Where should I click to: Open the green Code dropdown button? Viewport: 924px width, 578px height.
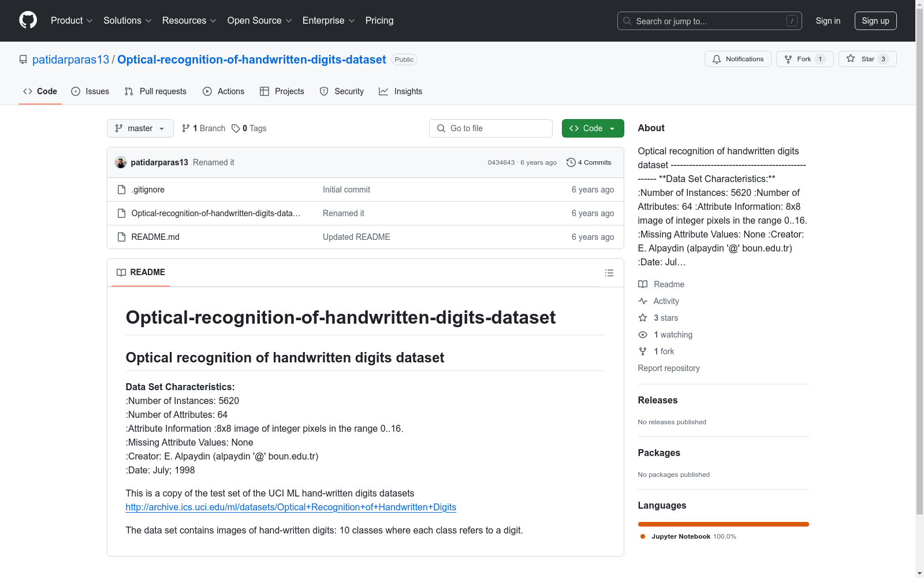tap(593, 128)
